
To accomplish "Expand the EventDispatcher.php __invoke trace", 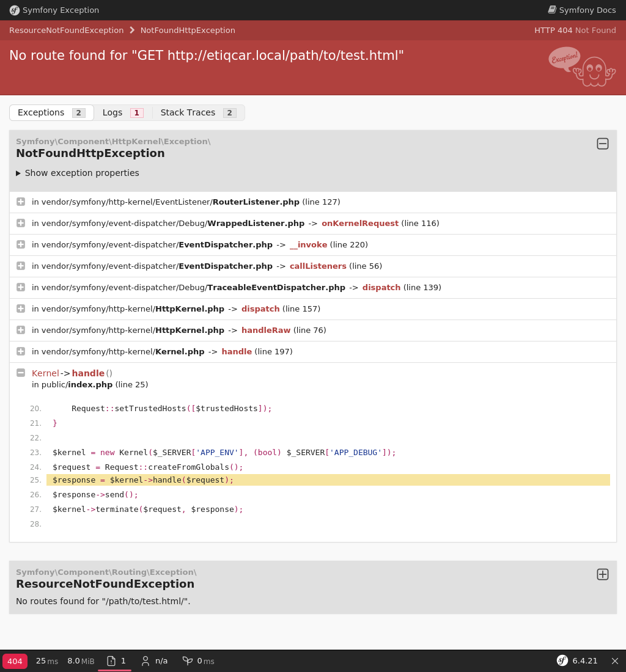I will click(x=21, y=245).
